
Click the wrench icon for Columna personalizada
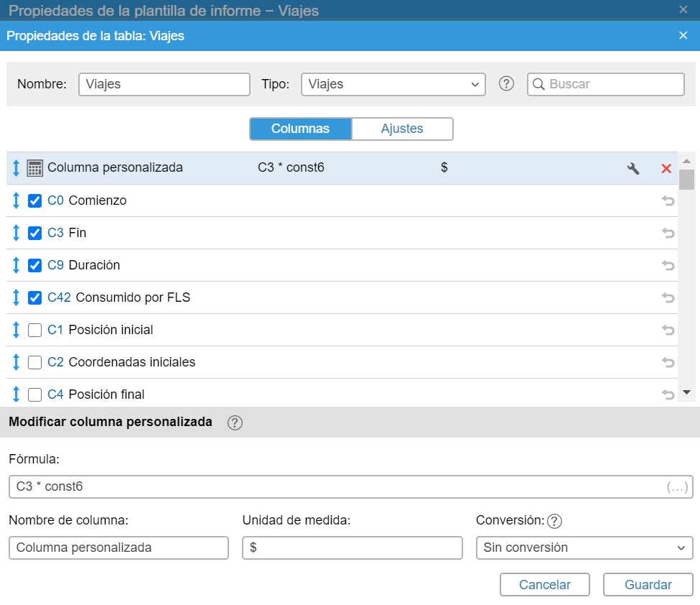[x=633, y=168]
